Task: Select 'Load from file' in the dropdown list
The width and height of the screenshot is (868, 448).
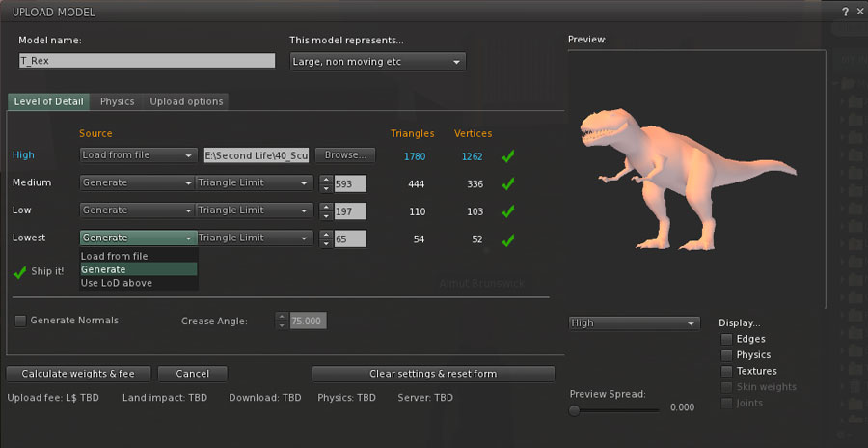Action: point(115,257)
